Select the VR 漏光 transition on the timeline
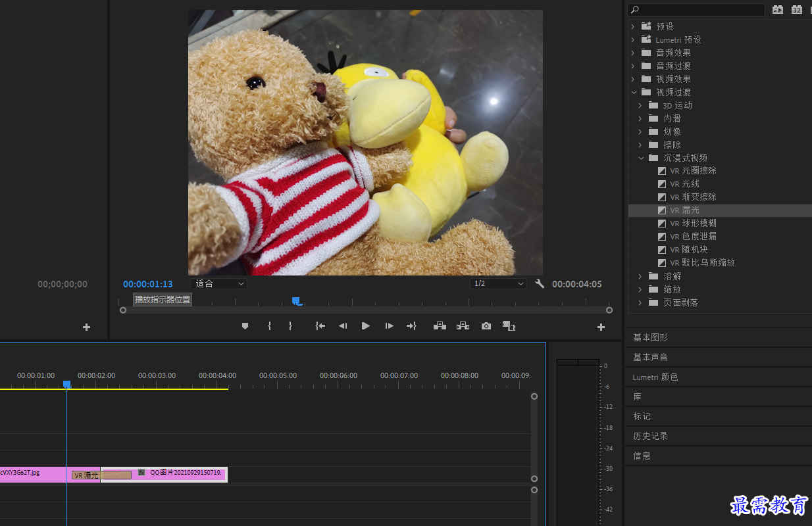The width and height of the screenshot is (812, 526). (101, 475)
